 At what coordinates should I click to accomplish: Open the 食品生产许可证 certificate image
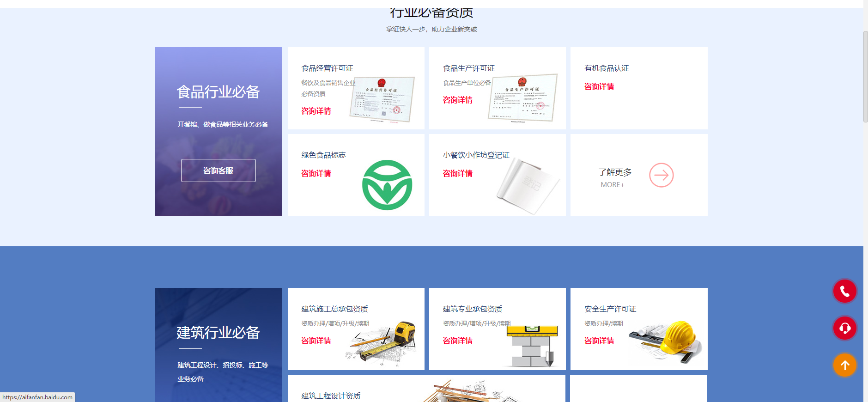tap(523, 99)
